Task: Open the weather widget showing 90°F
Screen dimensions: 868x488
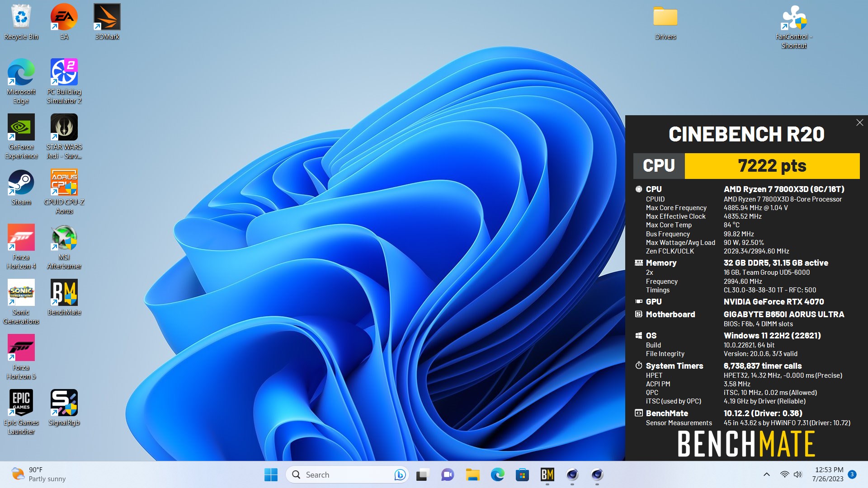Action: [39, 474]
